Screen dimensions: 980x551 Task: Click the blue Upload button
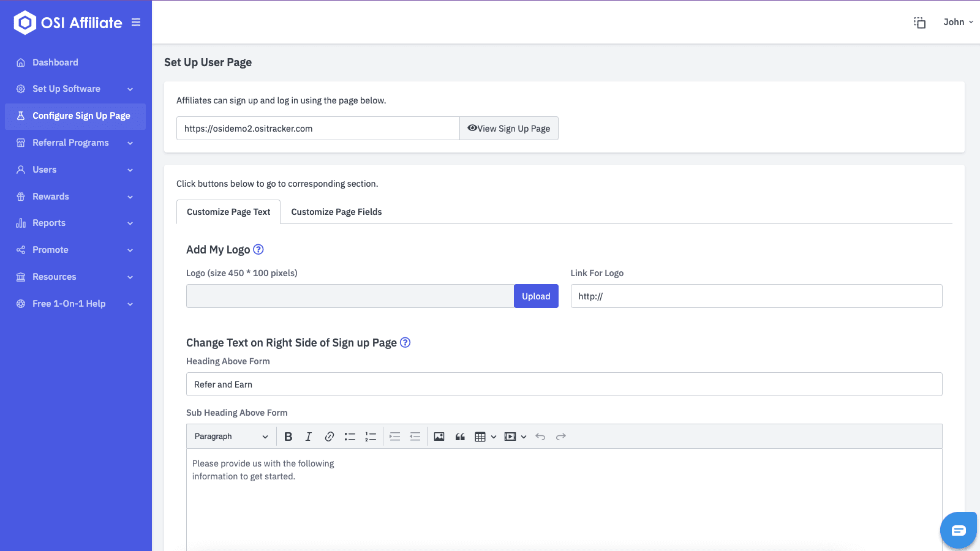tap(536, 296)
